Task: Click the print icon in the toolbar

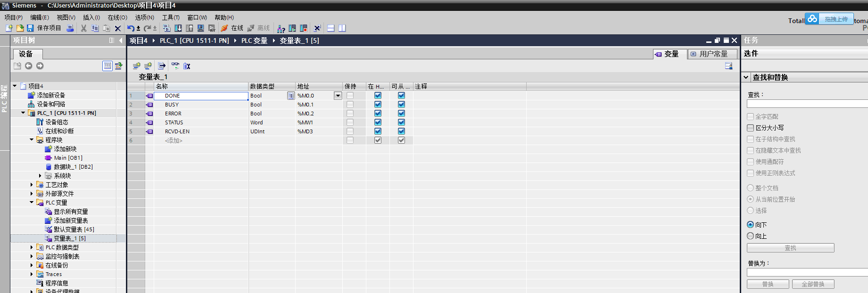Action: (x=70, y=28)
